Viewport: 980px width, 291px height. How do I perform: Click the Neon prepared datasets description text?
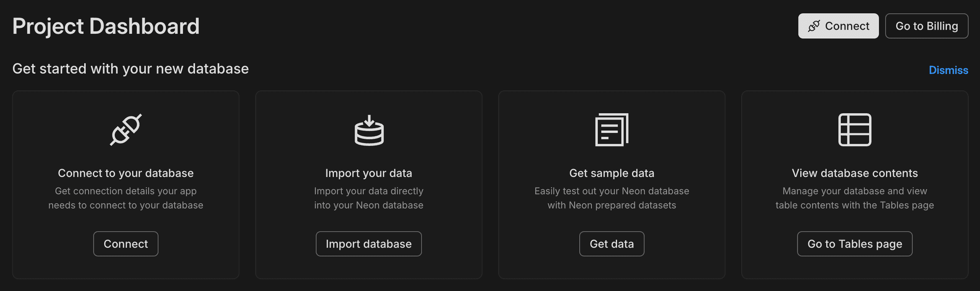611,198
